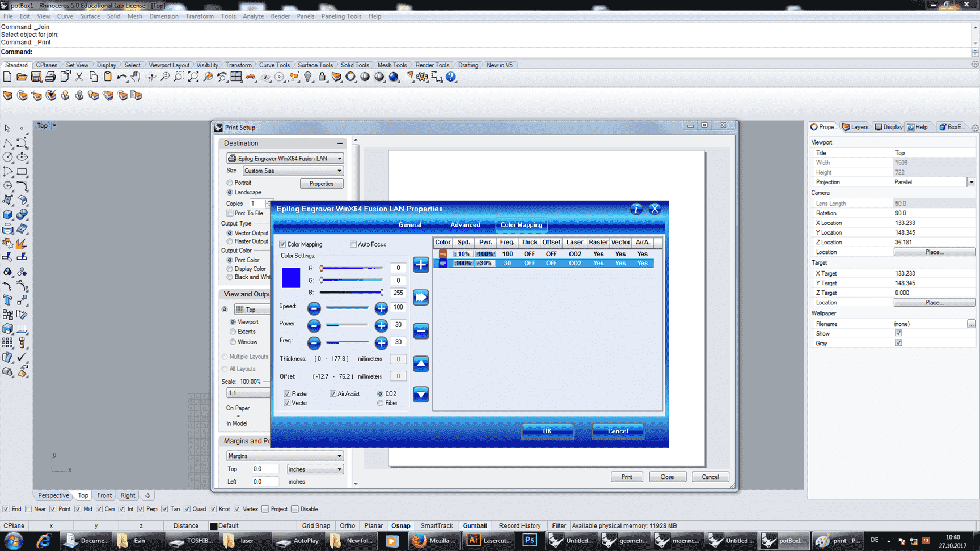The width and height of the screenshot is (980, 551).
Task: Click Undo arrow icon
Action: coord(121,77)
